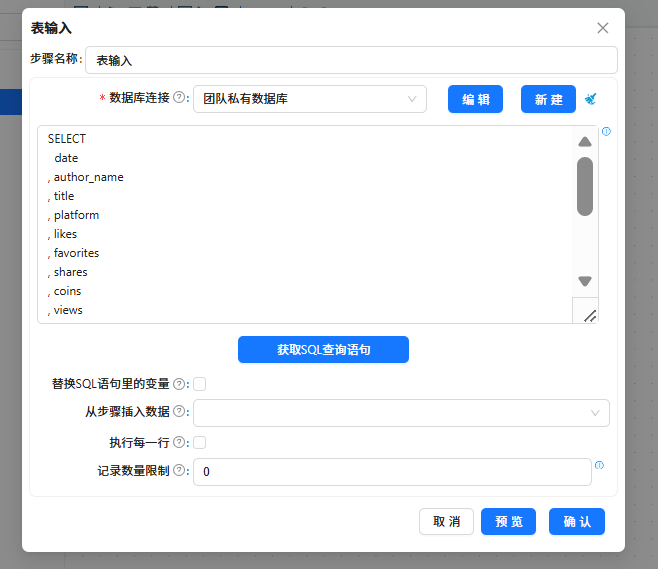Screen dimensions: 658x569
Task: Toggle the 执行每一行 checkbox
Action: (x=199, y=442)
